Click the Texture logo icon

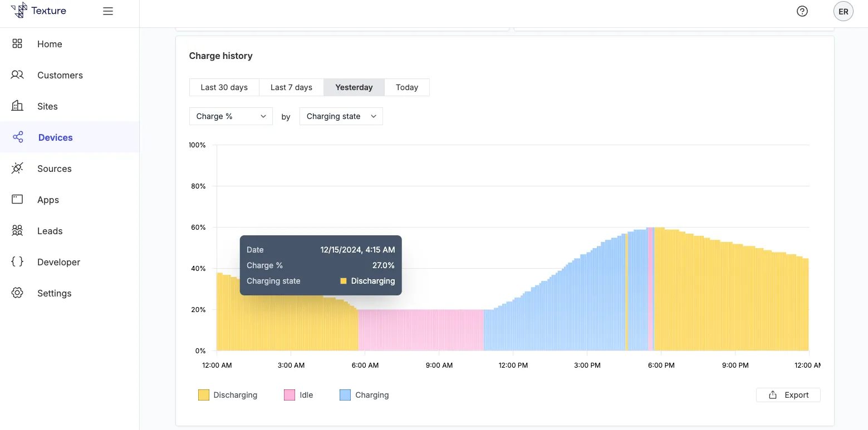point(19,11)
